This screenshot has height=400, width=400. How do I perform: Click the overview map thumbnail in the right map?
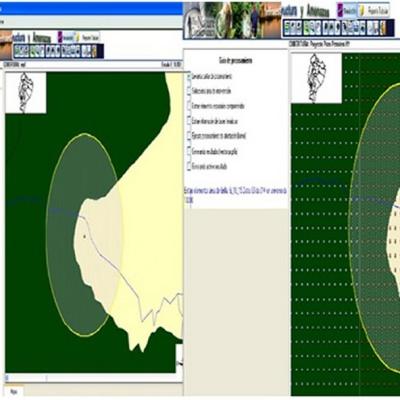317,78
